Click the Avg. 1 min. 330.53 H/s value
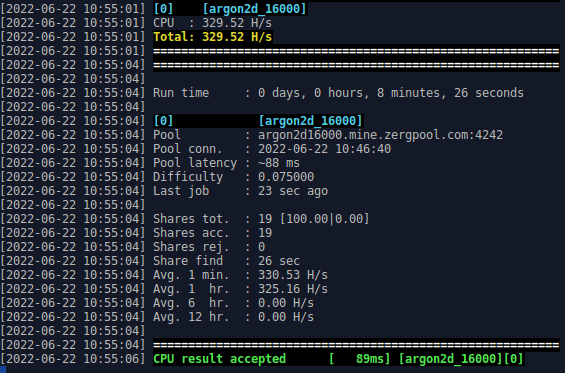565x373 pixels. click(293, 275)
